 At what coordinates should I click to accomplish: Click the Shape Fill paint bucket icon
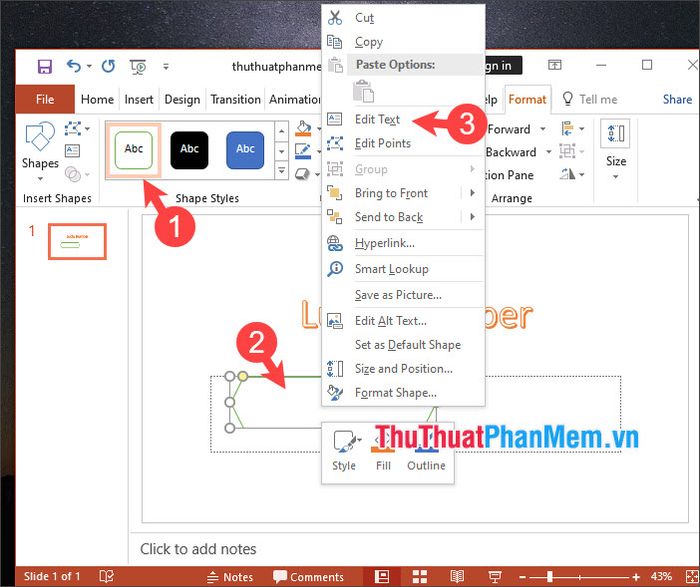point(303,128)
